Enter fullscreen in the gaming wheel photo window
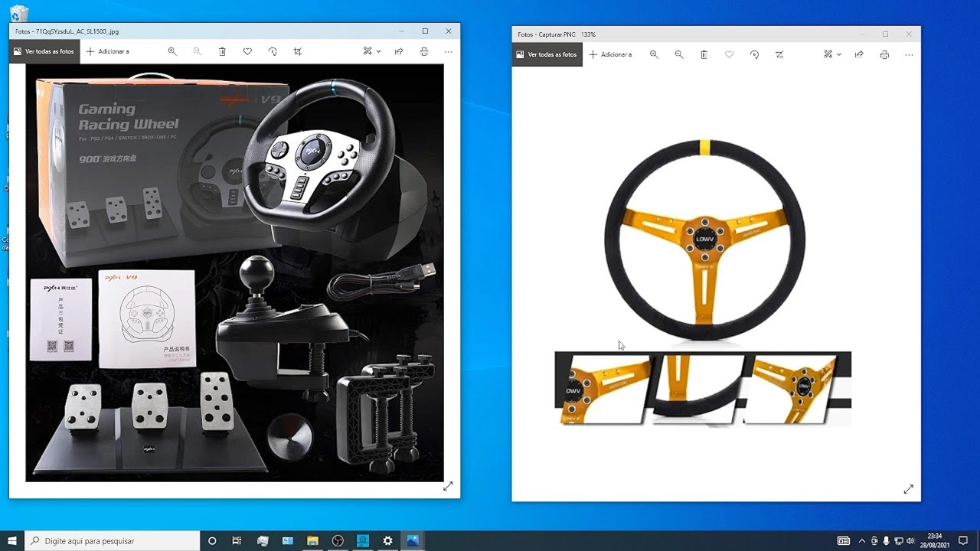The width and height of the screenshot is (980, 551). (x=448, y=486)
